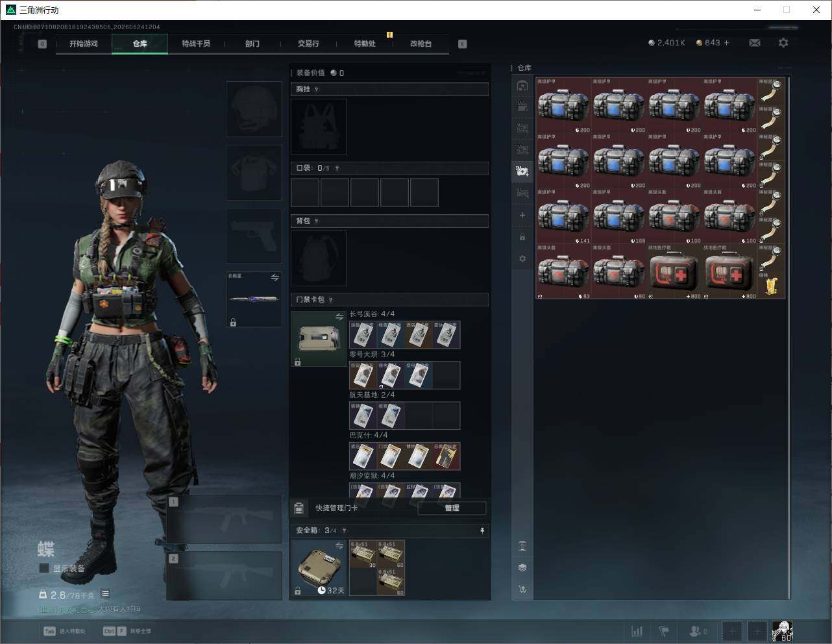Click the help question mark beside 门禁卡包
The height and width of the screenshot is (644, 832).
click(331, 300)
